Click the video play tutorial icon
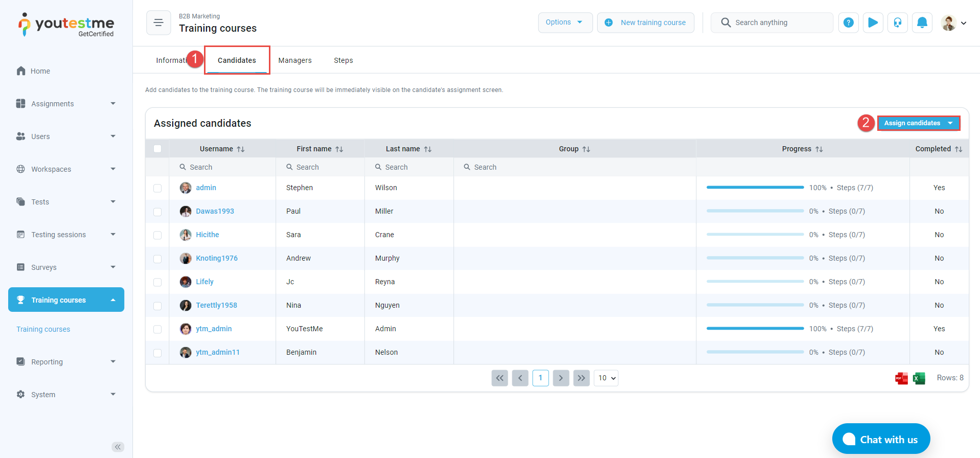The image size is (980, 458). click(873, 22)
